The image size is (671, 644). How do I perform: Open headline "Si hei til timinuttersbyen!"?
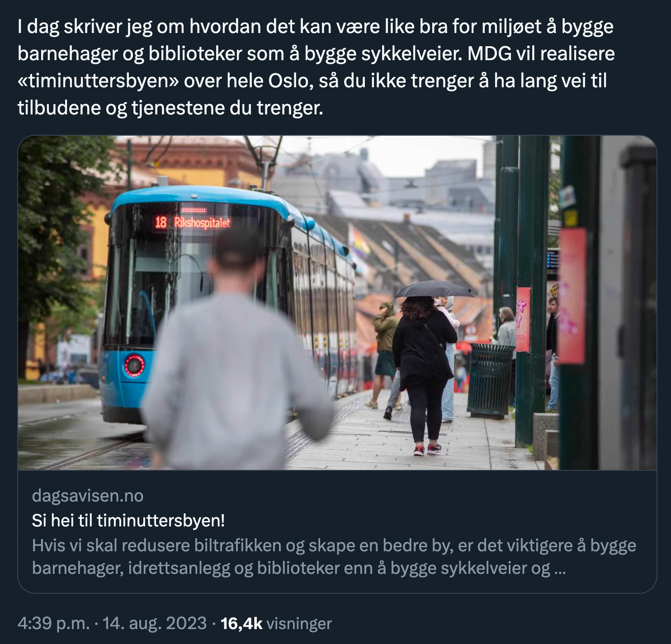click(128, 521)
